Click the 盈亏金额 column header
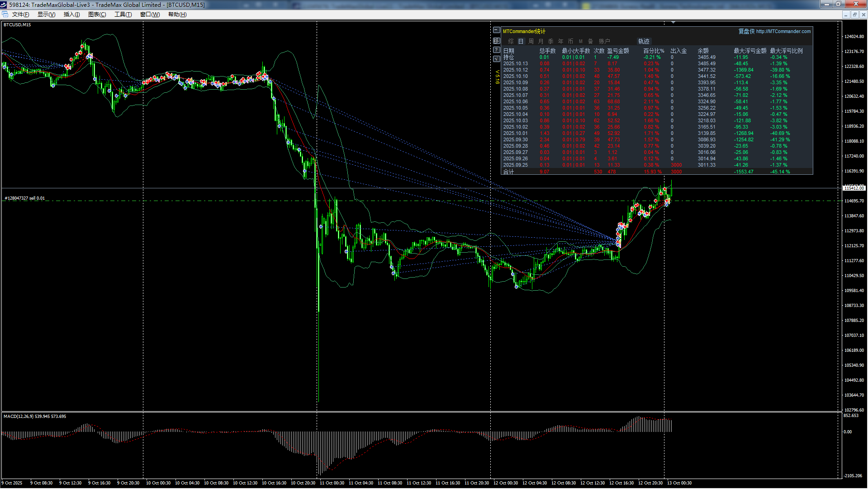The height and width of the screenshot is (489, 868). click(618, 51)
